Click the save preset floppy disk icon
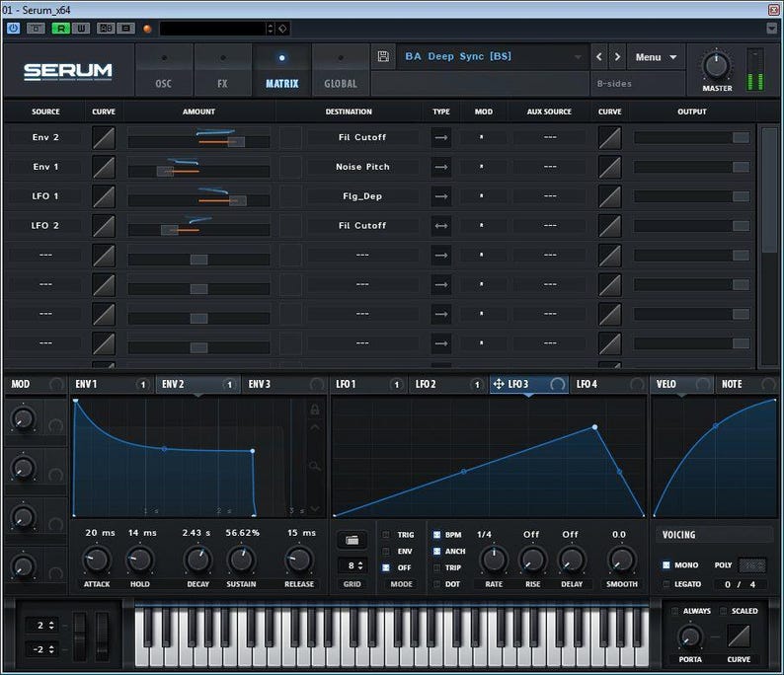 383,56
